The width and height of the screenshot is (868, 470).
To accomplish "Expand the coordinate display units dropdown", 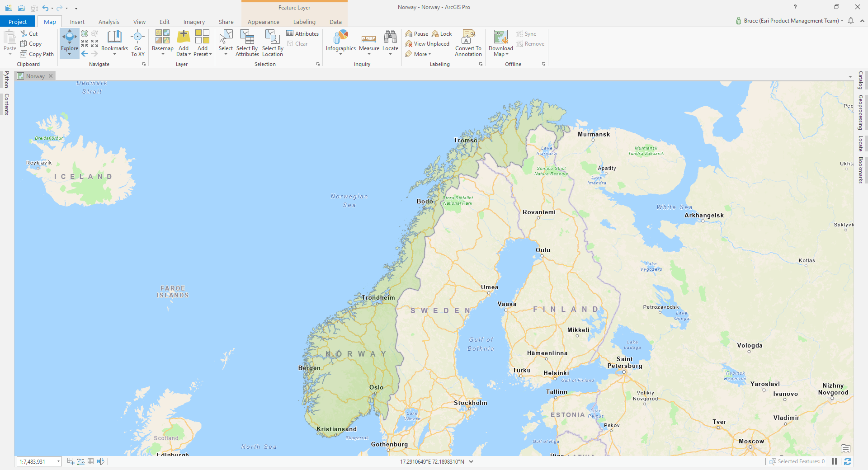I will coord(472,461).
